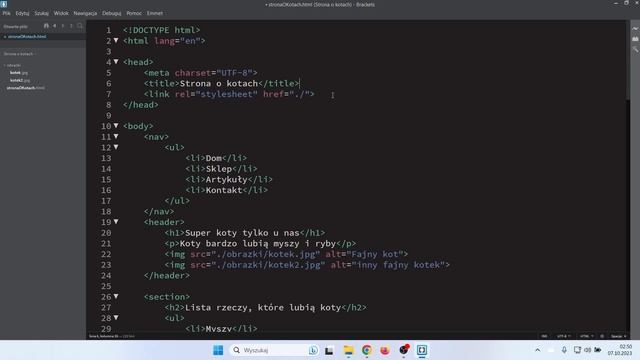
Task: Click the third right-toolbar icon below Extension Manager
Action: 635,50
